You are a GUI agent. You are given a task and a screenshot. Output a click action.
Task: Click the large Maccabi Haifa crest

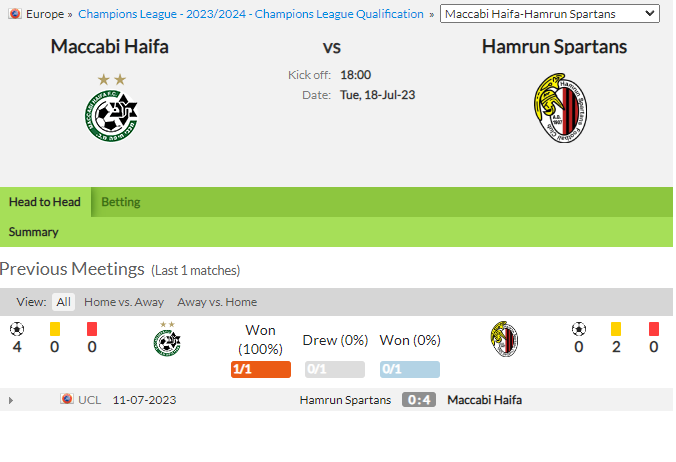111,108
